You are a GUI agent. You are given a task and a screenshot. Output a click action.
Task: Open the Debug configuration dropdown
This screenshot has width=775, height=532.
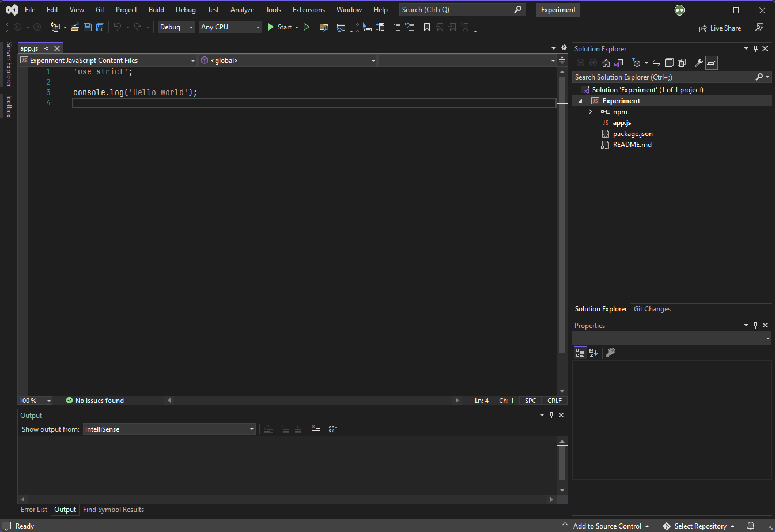[x=176, y=27]
